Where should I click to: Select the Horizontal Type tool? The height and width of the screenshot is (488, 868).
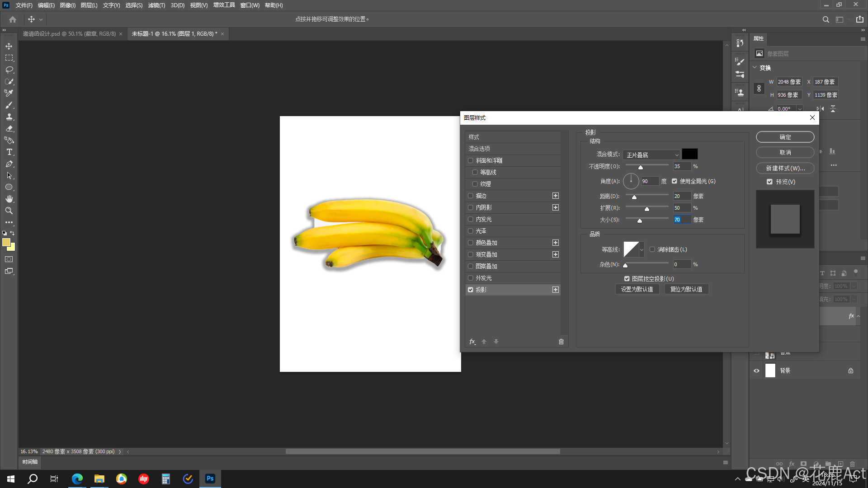click(9, 152)
